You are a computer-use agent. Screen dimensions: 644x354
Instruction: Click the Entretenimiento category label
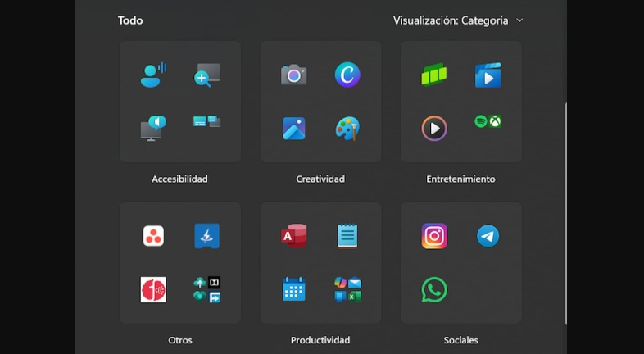click(x=460, y=179)
